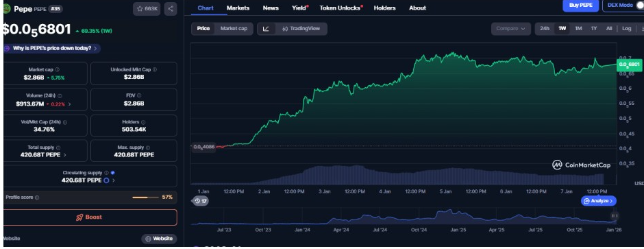Open 'Why is PEPE's price down today?'
Viewport: 644px width, 249px height.
52,49
